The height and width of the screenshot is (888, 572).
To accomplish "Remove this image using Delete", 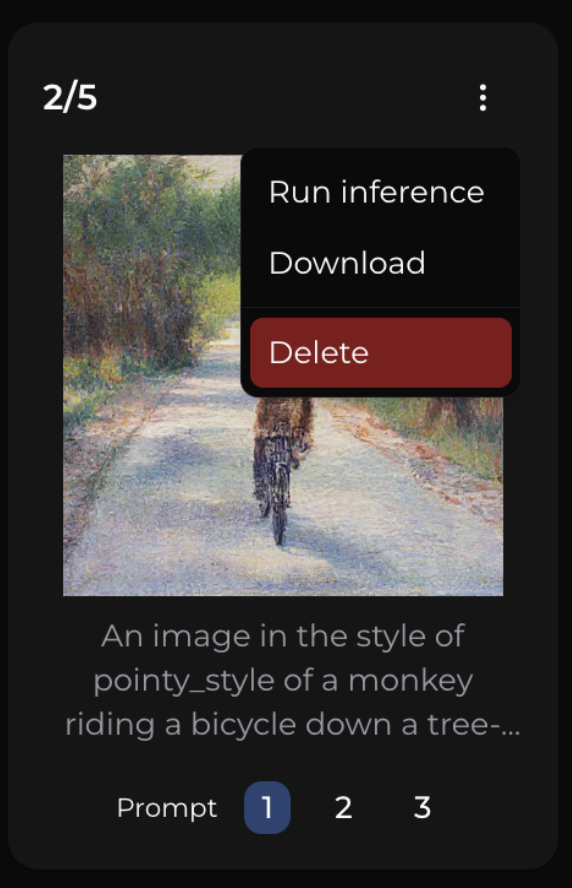I will (381, 352).
